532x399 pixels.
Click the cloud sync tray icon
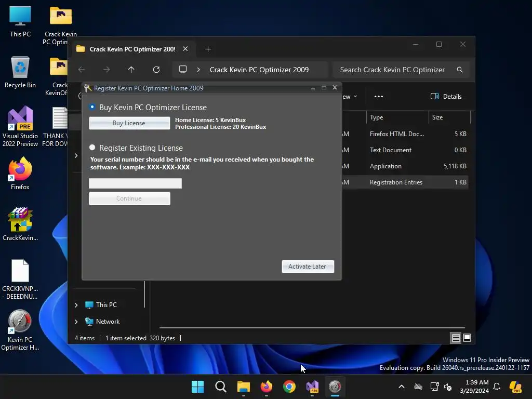pyautogui.click(x=418, y=387)
